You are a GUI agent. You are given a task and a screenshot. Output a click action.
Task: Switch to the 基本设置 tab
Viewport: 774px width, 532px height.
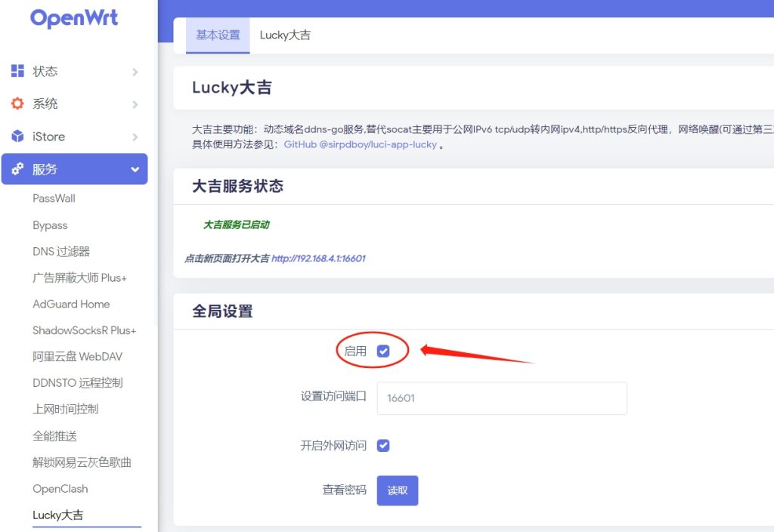point(218,35)
